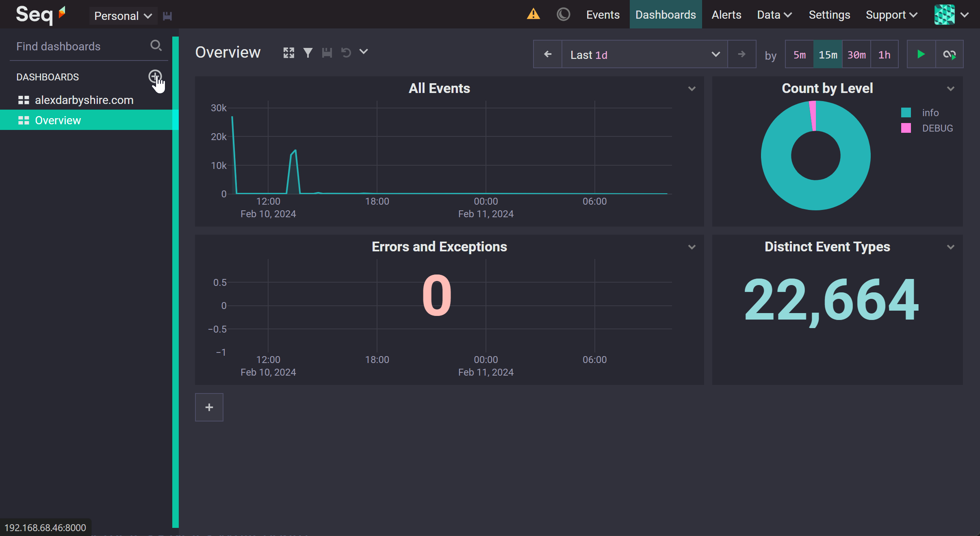Go to next time range arrow
Viewport: 980px width, 536px height.
click(742, 54)
